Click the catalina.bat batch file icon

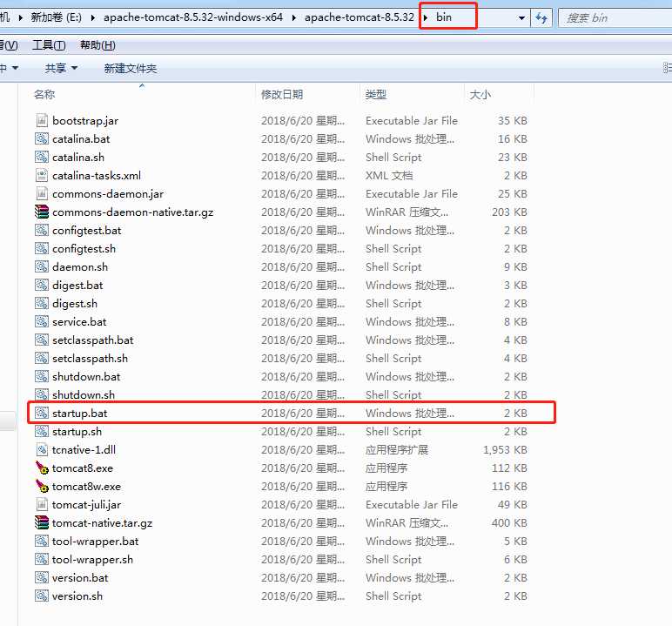click(x=42, y=139)
